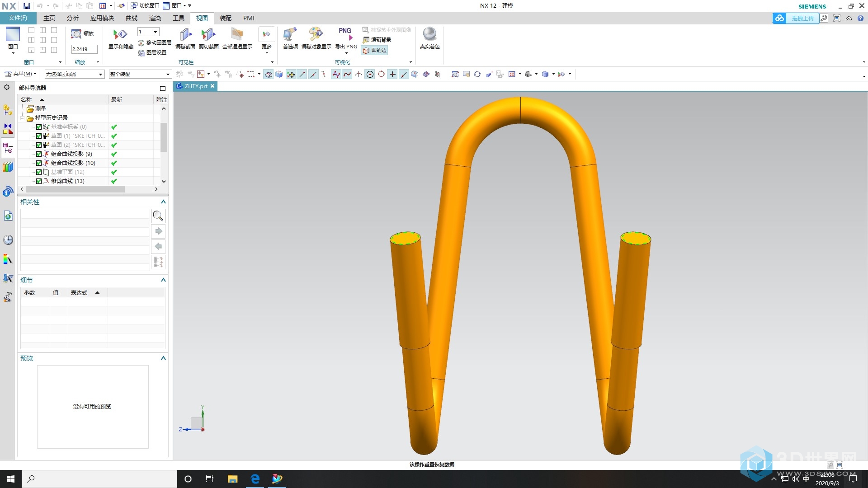Open the Reuse Library books sidebar icon
Viewport: 868px width, 488px height.
(x=8, y=167)
